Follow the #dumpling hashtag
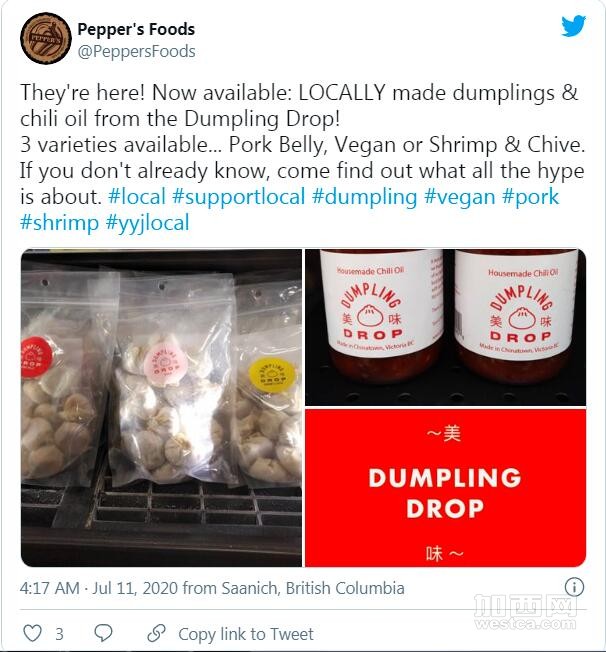606x652 pixels. 364,196
